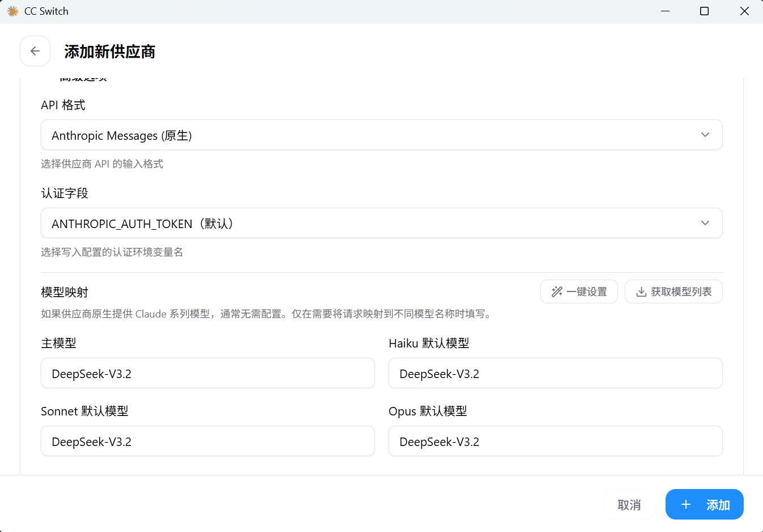The height and width of the screenshot is (532, 763).
Task: Close the CC Switch window
Action: click(744, 11)
